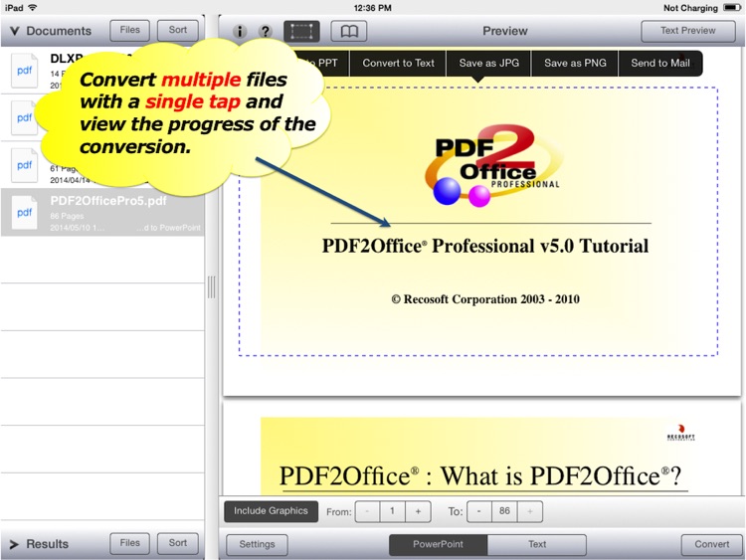Screen dimensions: 746x560
Task: Expand the Results section arrow
Action: [14, 544]
